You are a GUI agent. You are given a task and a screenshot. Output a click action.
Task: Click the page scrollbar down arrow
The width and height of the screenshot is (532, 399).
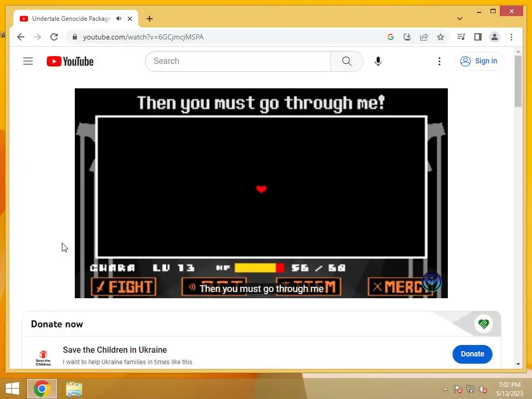tap(518, 364)
